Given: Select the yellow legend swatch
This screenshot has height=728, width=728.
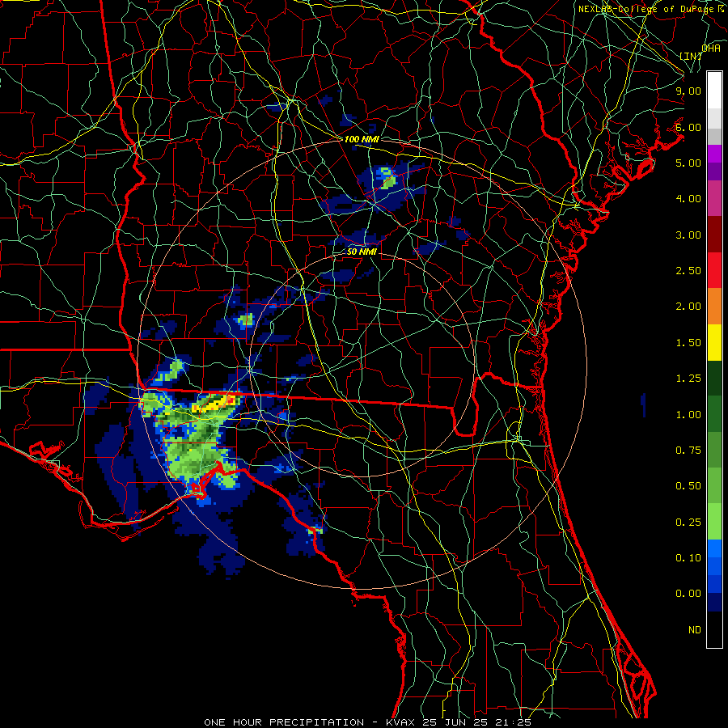Looking at the screenshot, I should [x=714, y=343].
